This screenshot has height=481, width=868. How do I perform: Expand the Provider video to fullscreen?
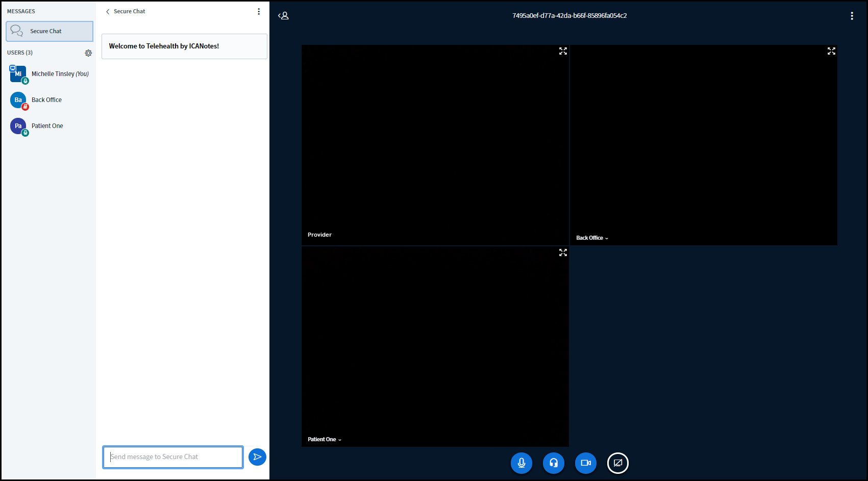coord(563,52)
